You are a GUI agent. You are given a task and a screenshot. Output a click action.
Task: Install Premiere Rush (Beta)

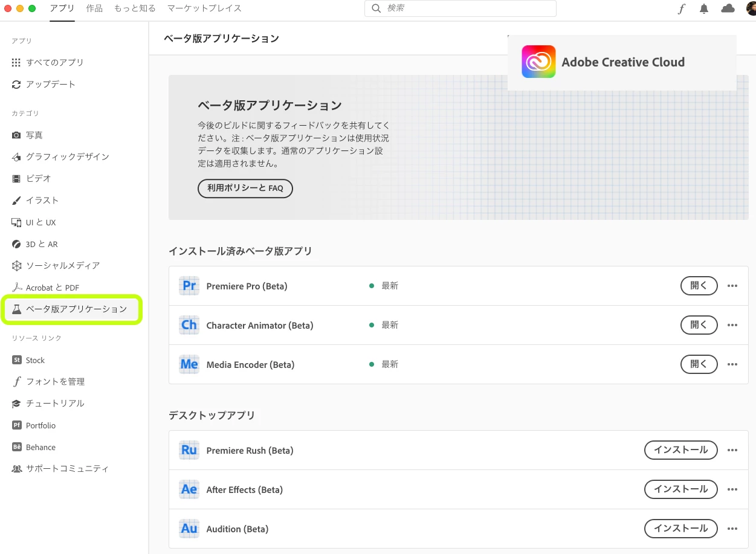pos(681,450)
